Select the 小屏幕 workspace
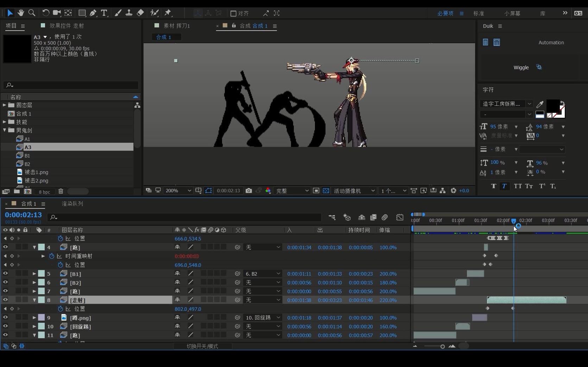 [x=512, y=13]
